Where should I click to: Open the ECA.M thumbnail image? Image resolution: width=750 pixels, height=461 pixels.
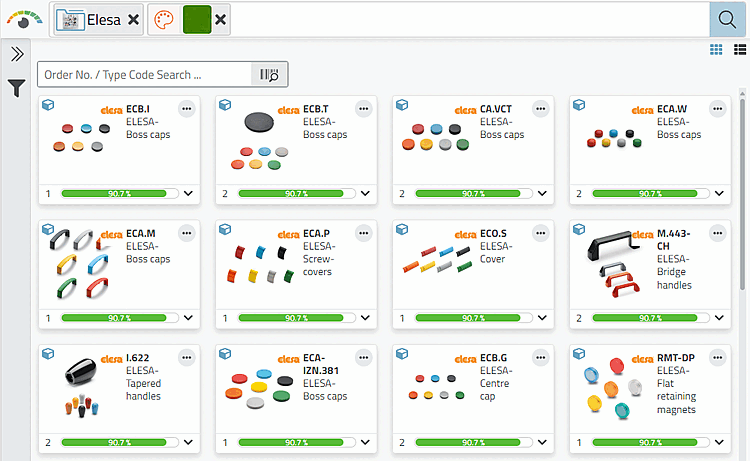pyautogui.click(x=80, y=263)
